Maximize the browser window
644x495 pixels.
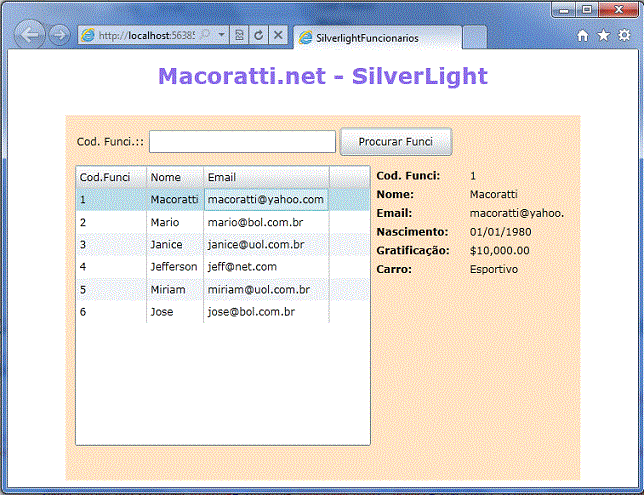pos(587,10)
